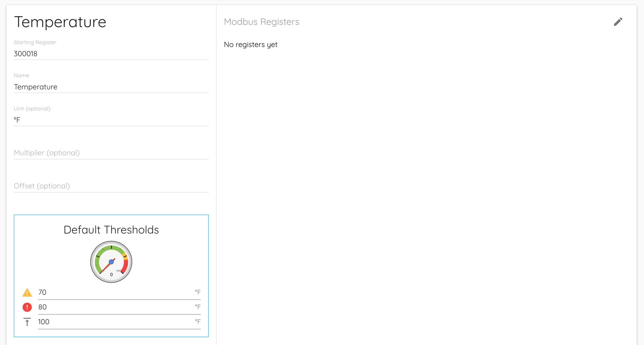Click the pencil edit icon for Modbus Registers
This screenshot has width=644, height=345.
618,22
